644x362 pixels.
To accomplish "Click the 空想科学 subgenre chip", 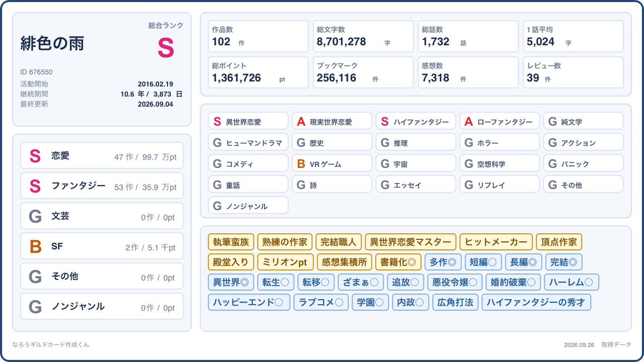I will coord(500,163).
